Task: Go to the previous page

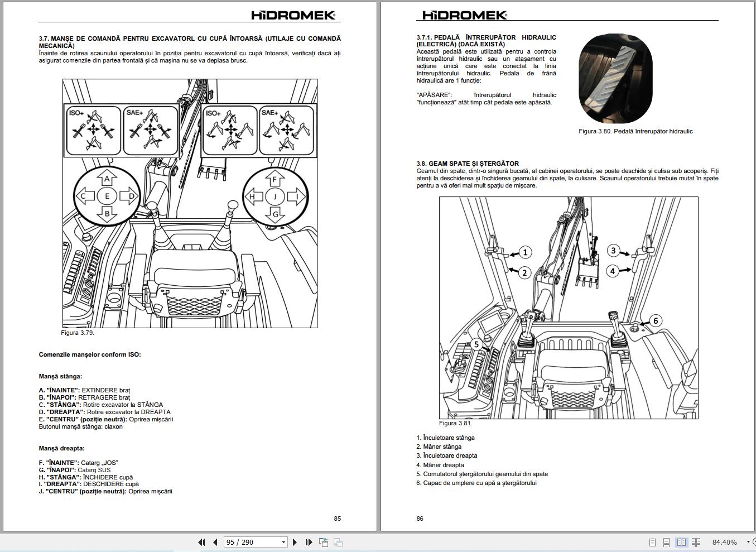Action: click(215, 542)
